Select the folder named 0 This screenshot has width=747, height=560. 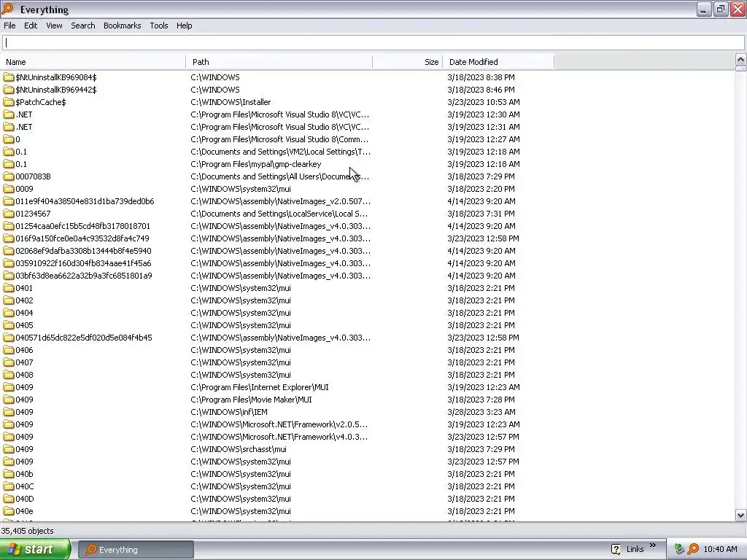[18, 139]
